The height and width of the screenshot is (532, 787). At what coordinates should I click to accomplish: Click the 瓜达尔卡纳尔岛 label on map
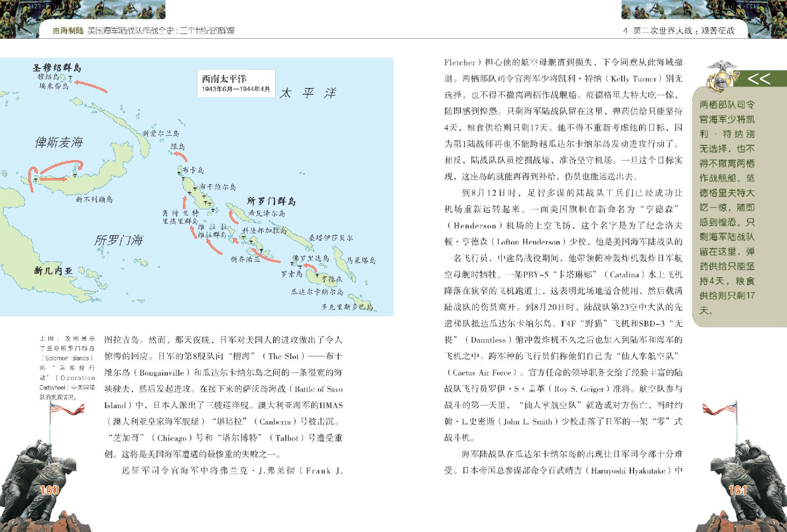[317, 292]
